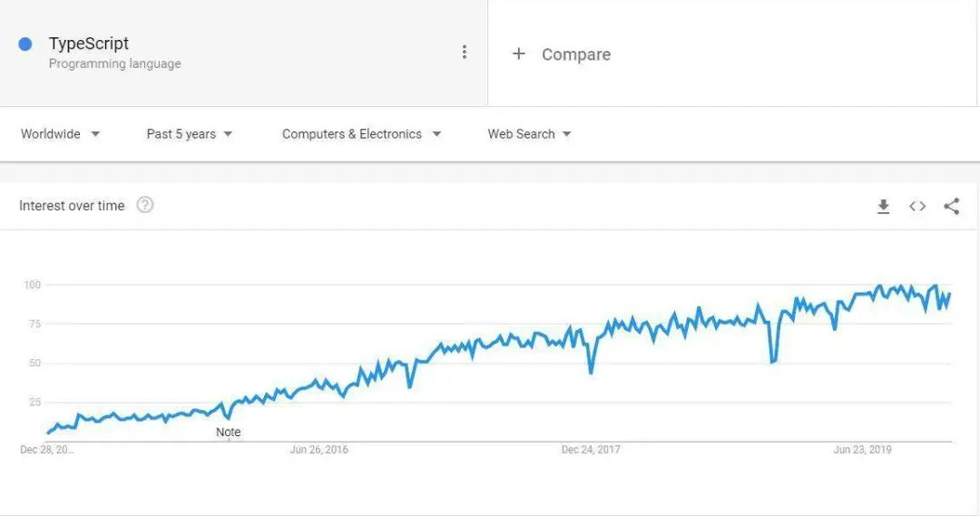Click the blue TypeScript color dot
This screenshot has width=980, height=516.
25,44
